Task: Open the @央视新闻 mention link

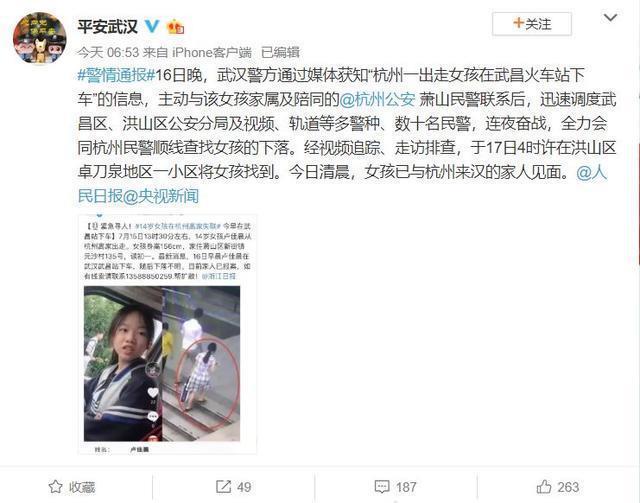Action: click(161, 196)
